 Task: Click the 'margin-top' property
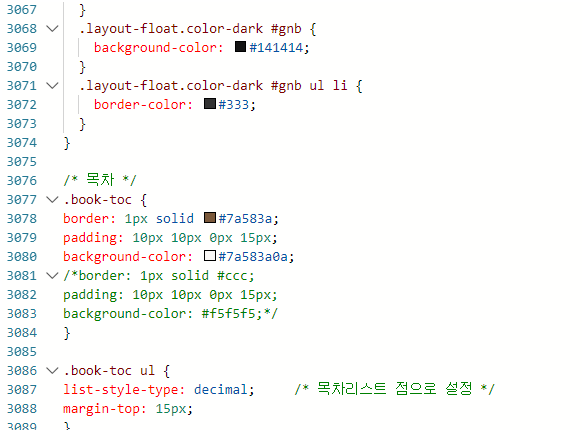(x=104, y=409)
